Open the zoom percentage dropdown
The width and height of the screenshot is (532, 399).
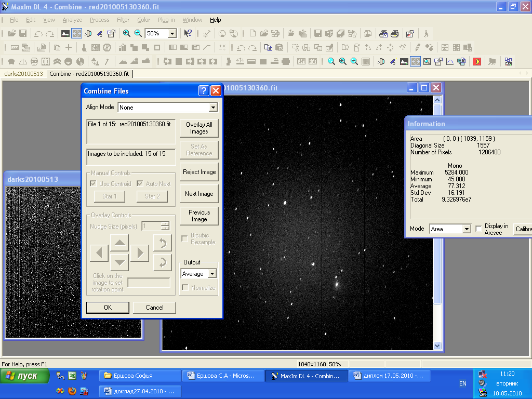click(x=172, y=33)
